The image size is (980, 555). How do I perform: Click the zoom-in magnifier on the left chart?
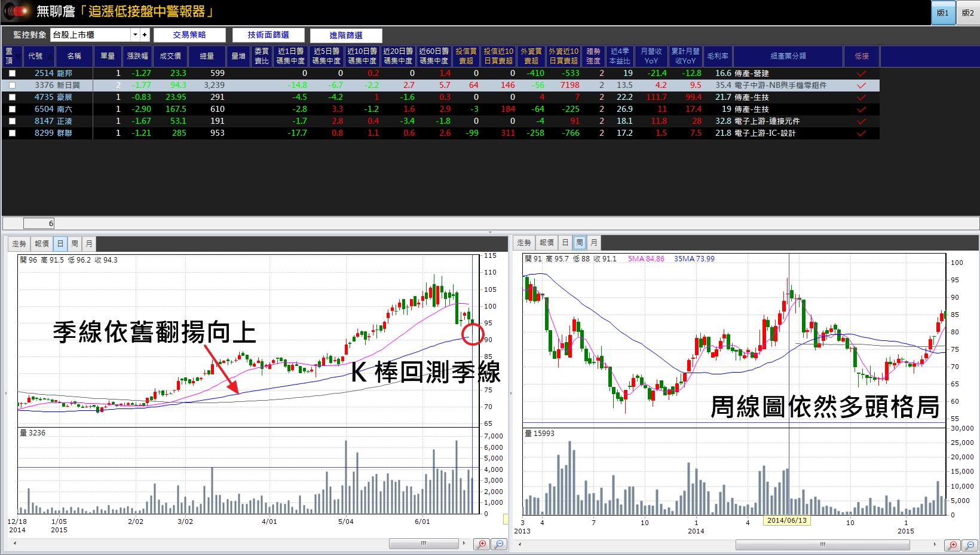pos(481,544)
